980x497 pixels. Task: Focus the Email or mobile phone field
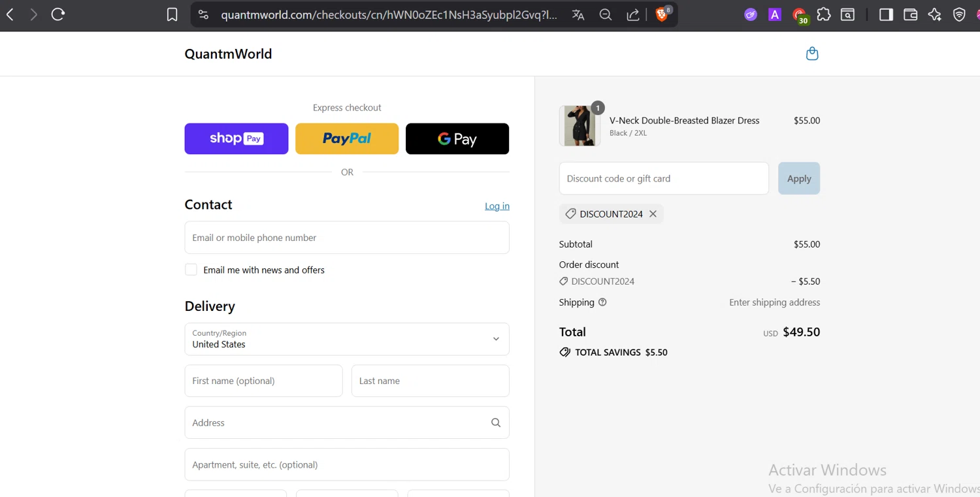347,238
